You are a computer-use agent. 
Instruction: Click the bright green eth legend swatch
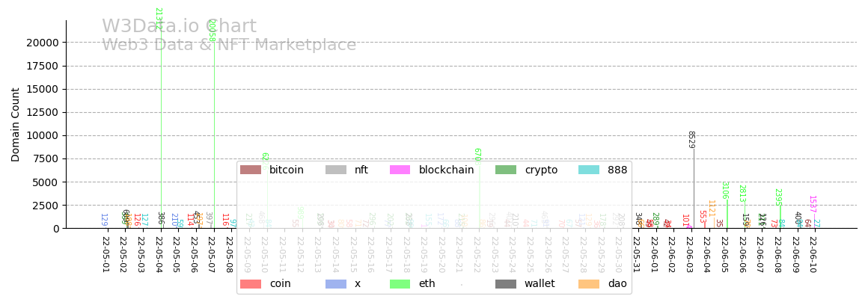[x=400, y=284]
